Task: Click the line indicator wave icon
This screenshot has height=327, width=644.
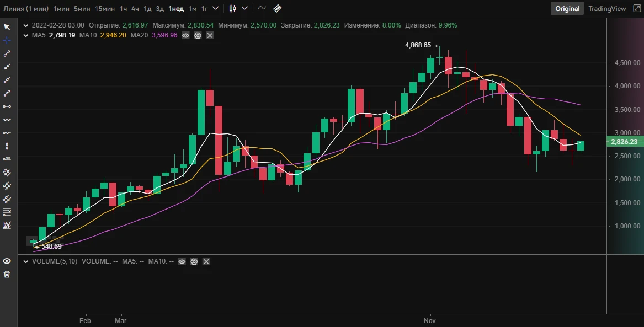Action: [262, 8]
